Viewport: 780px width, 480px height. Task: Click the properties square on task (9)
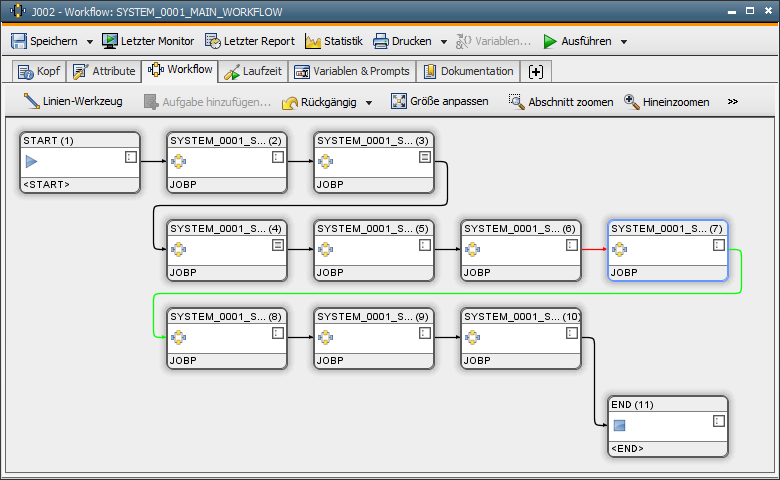pos(425,333)
